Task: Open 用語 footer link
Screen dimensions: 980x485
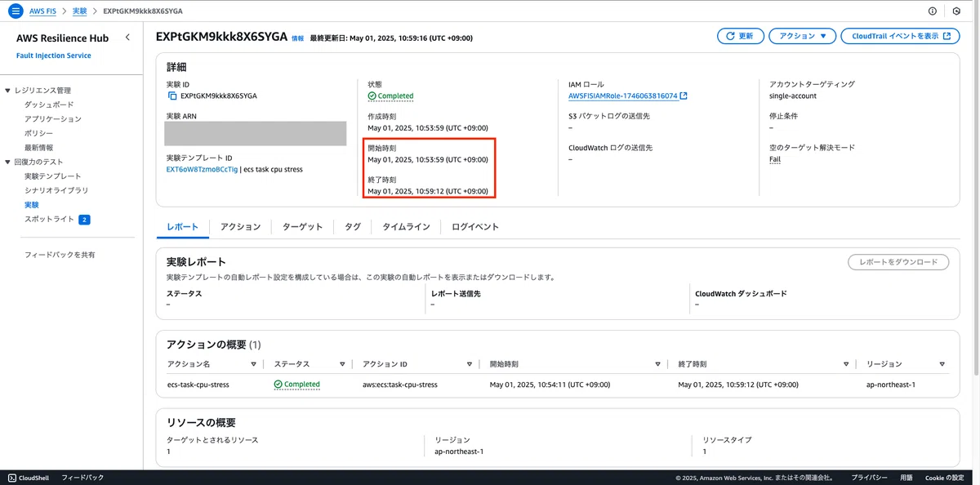Action: pyautogui.click(x=906, y=478)
